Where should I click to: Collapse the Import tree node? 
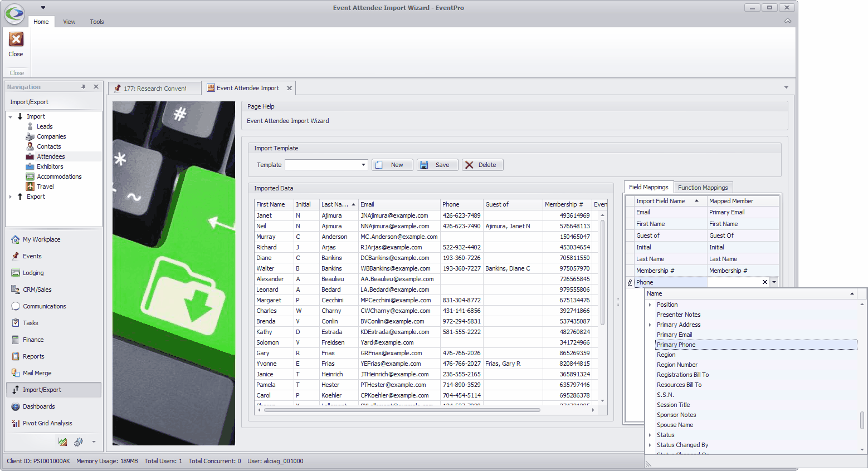click(10, 117)
